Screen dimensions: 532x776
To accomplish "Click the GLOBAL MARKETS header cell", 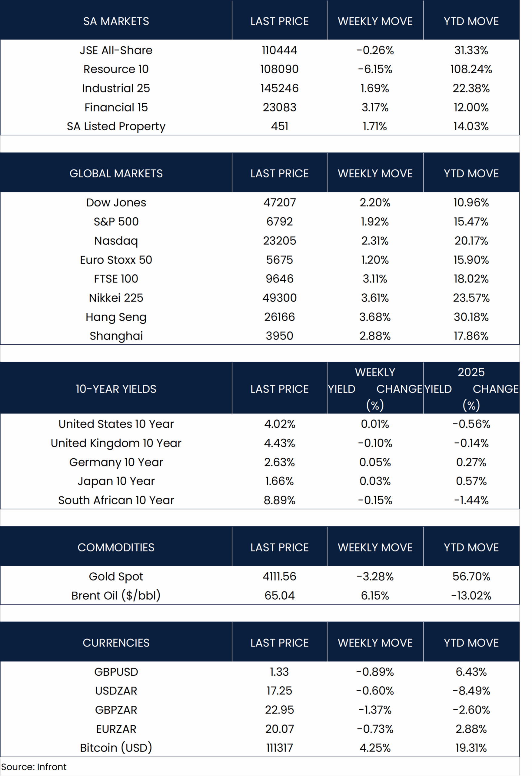I will click(116, 174).
